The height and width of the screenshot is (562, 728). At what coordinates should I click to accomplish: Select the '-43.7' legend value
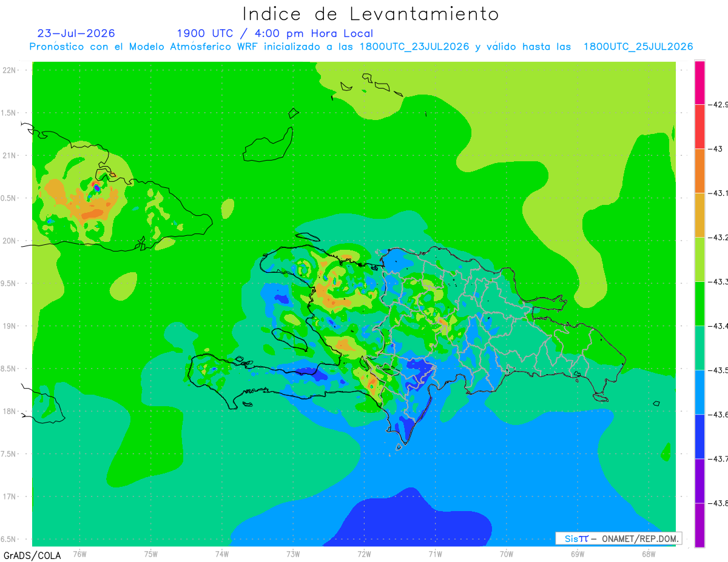tap(718, 459)
